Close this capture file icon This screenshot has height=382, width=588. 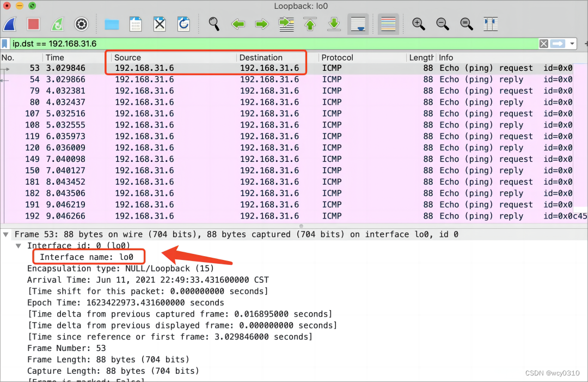pos(160,25)
